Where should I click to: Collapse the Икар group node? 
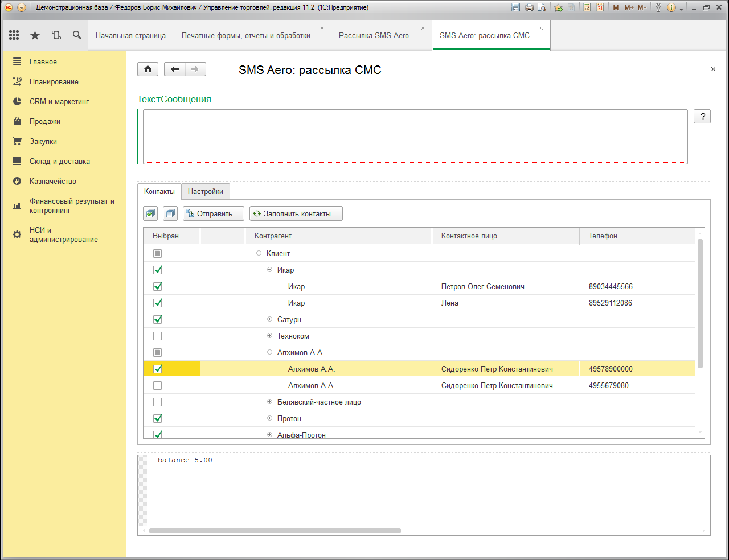pyautogui.click(x=270, y=270)
